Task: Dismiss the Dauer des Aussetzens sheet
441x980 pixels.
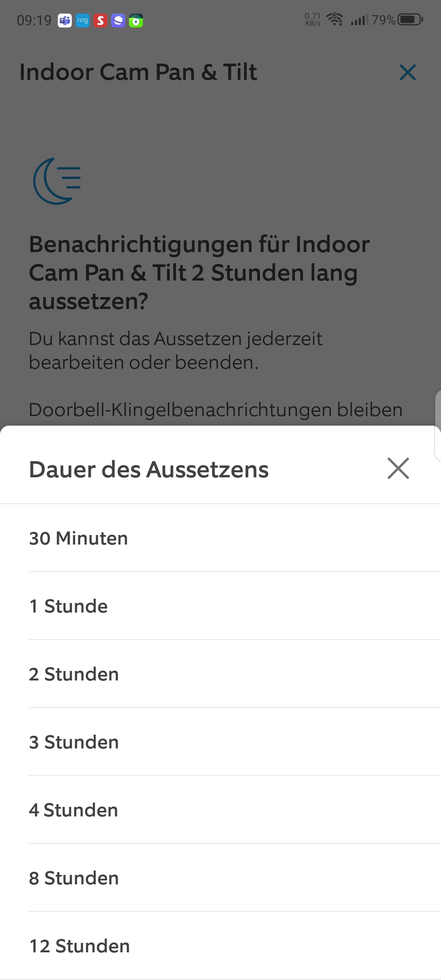Action: pos(398,469)
